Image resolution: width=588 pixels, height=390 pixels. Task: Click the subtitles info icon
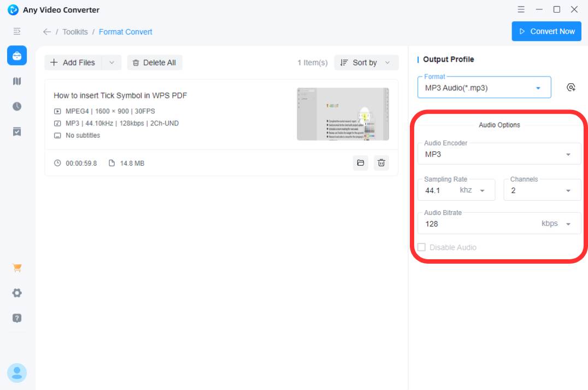tap(57, 136)
